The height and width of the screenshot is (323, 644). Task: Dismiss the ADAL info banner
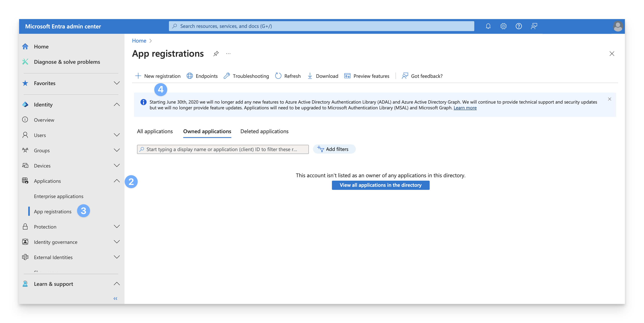click(x=609, y=99)
